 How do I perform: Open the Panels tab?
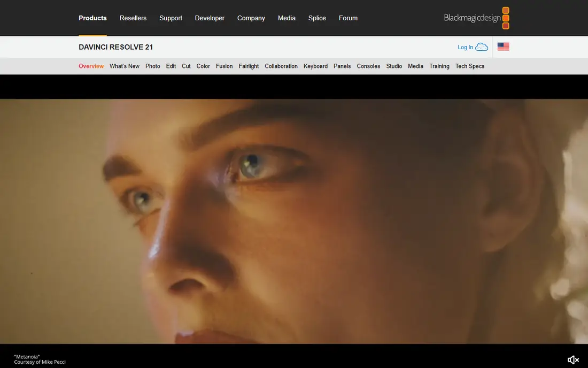pyautogui.click(x=342, y=66)
